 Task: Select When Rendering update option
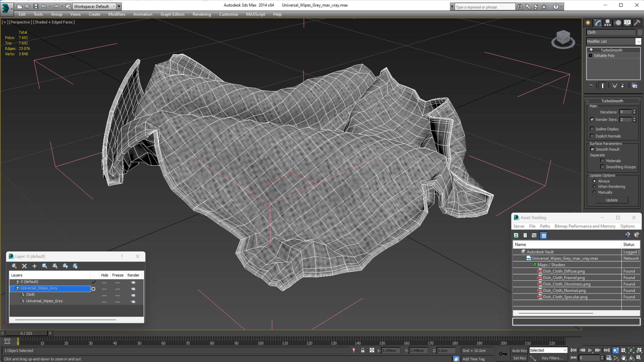[595, 186]
